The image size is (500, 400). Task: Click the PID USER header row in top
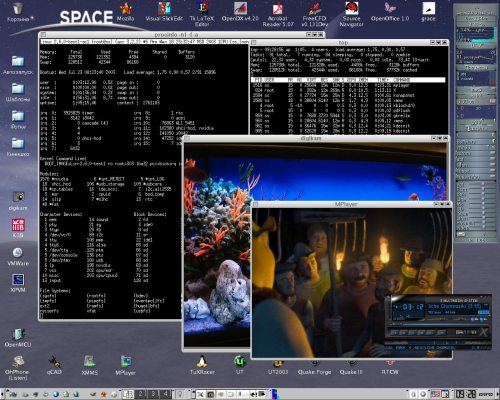(x=348, y=80)
